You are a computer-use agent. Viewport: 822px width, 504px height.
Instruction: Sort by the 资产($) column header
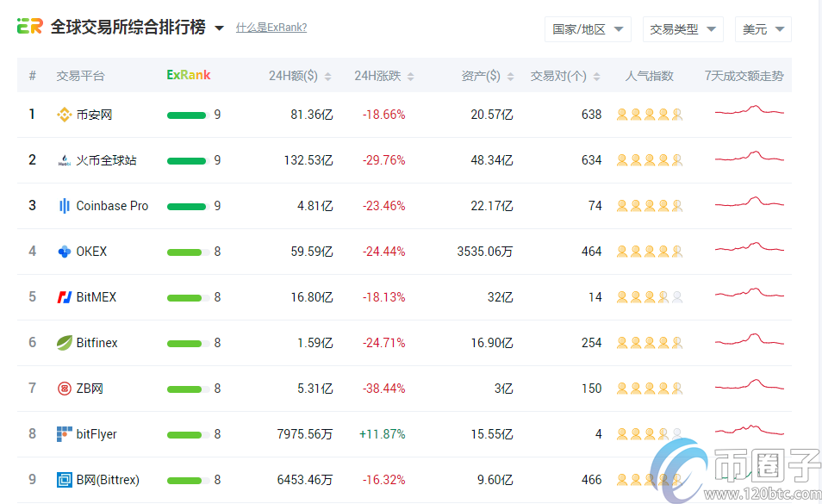tap(487, 76)
